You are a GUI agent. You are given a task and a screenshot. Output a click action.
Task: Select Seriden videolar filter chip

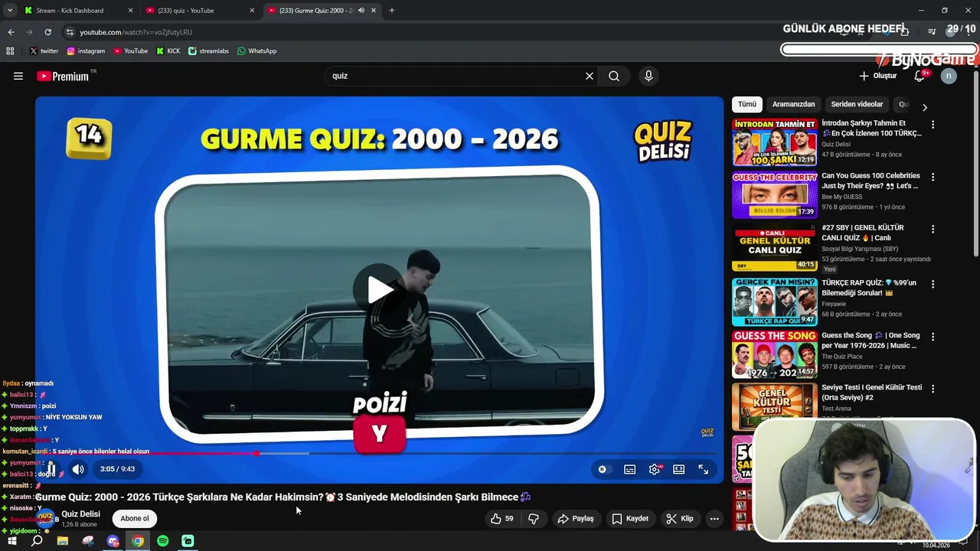pyautogui.click(x=857, y=104)
